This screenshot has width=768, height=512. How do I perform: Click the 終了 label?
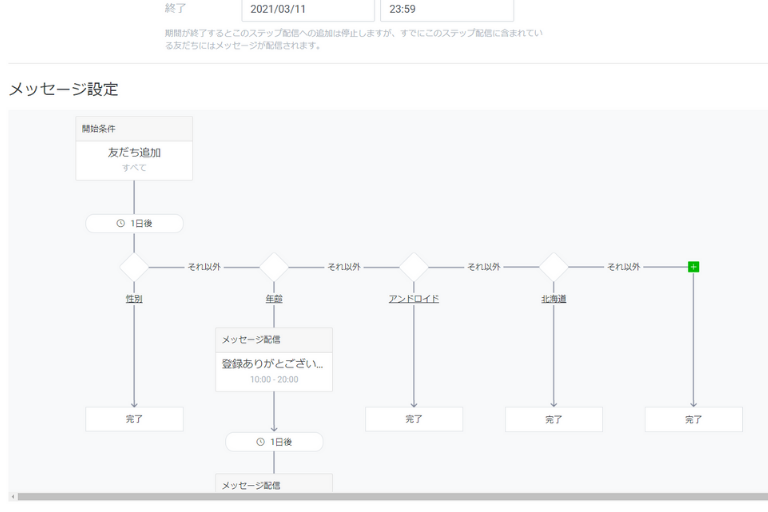tap(175, 8)
